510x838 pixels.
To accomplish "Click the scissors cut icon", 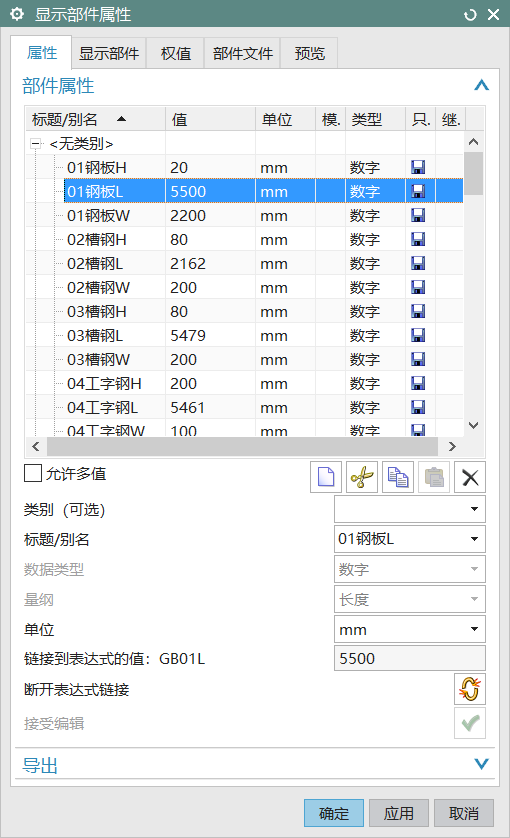I will pos(362,477).
